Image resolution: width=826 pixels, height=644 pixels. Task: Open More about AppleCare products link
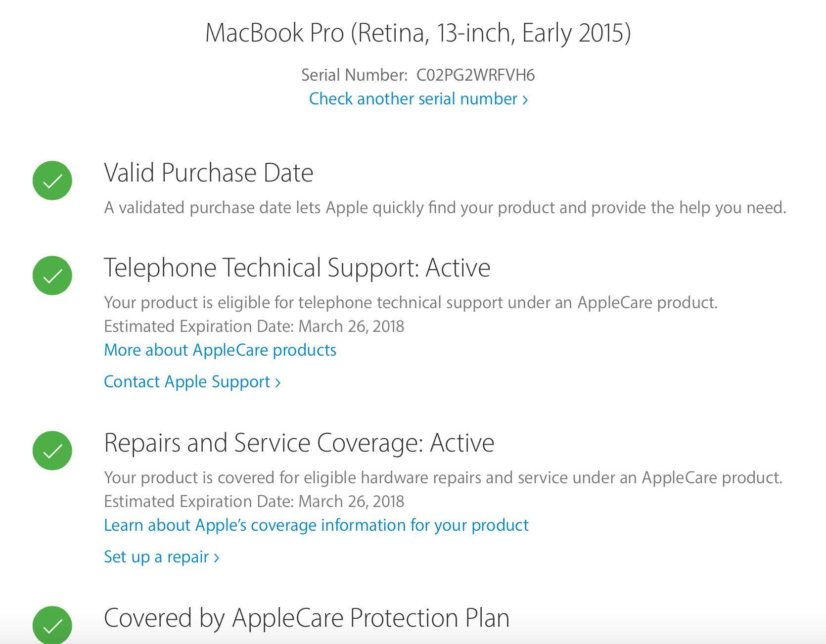pos(220,350)
